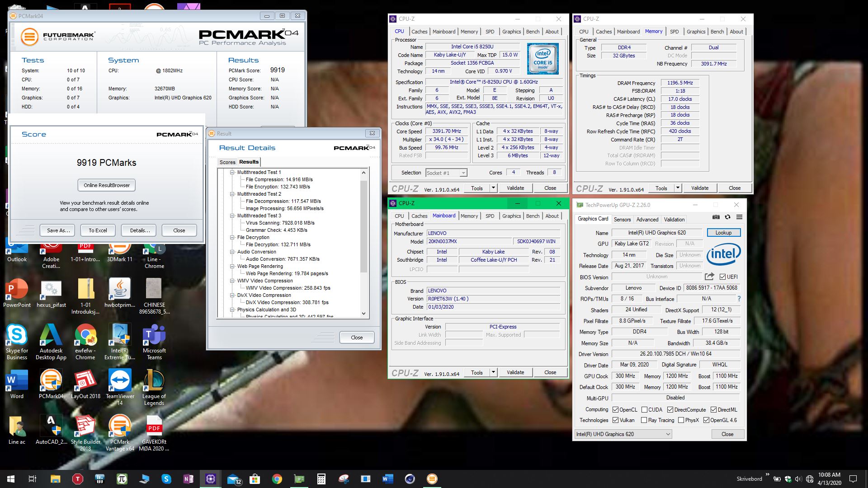Open File Explorer from the taskbar

coord(55,479)
